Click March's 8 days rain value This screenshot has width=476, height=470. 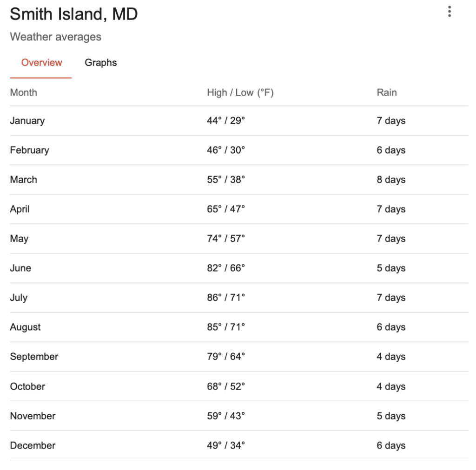(391, 180)
